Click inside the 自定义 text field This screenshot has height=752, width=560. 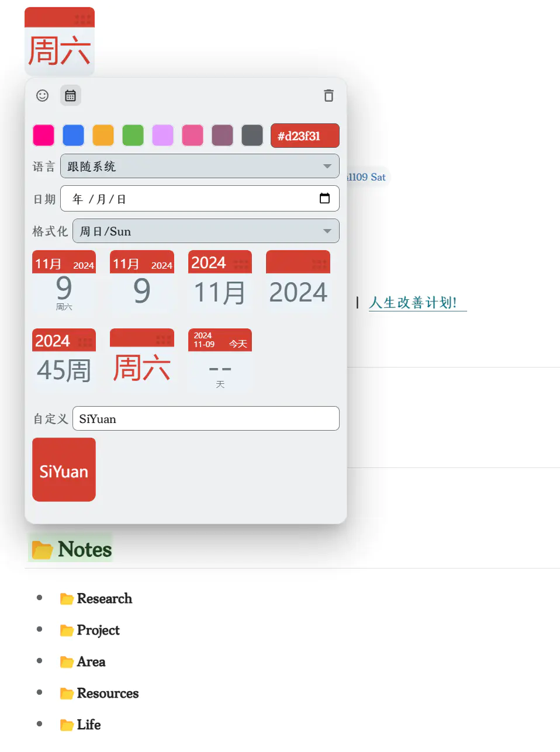206,418
